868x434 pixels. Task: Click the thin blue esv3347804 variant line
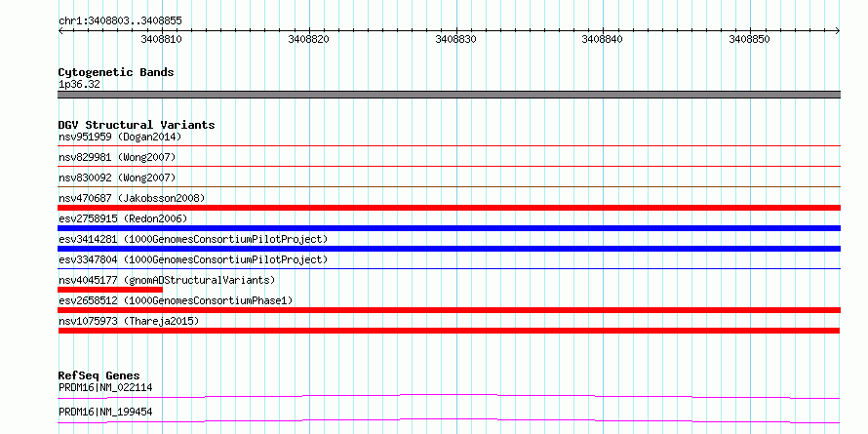coord(449,268)
